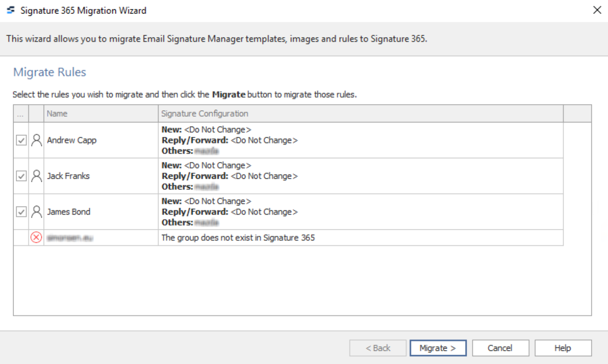The height and width of the screenshot is (364, 608).
Task: Click the signature configuration cell for James Bond
Action: point(361,212)
